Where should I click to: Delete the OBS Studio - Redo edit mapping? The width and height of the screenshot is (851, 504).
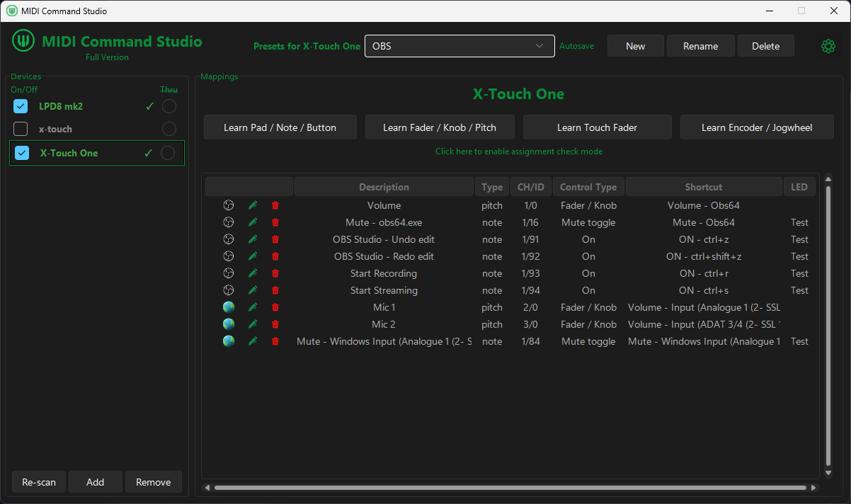pos(275,256)
